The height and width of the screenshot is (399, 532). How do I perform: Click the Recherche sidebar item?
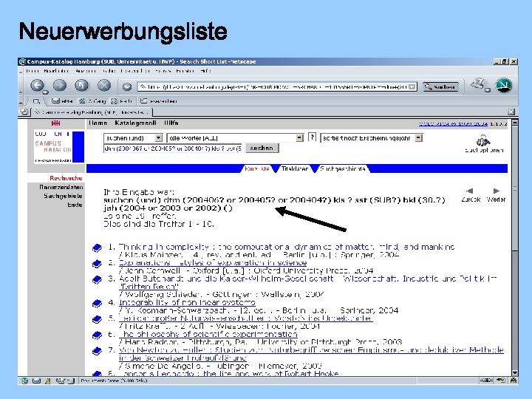[66, 178]
